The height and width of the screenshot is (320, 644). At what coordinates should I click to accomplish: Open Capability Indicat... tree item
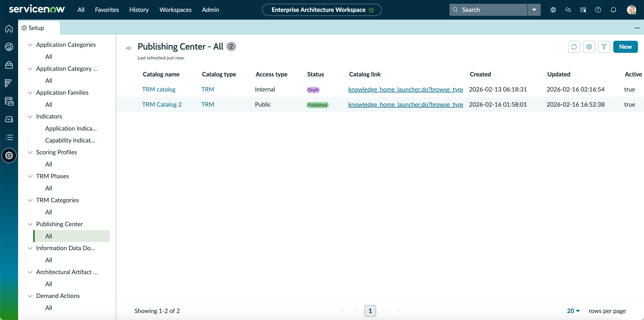70,140
